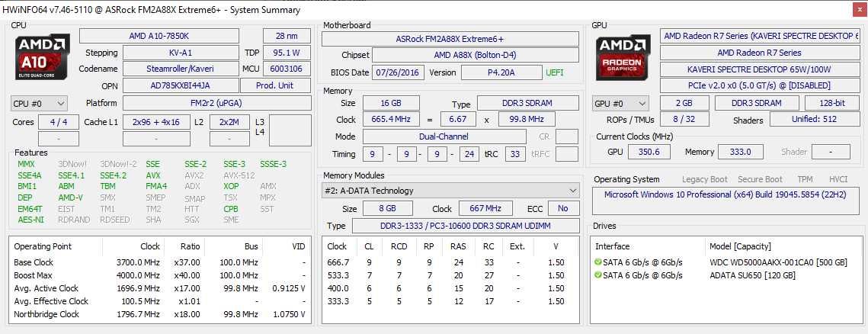Click the Operating Point column header
This screenshot has height=334, width=868.
[43, 246]
